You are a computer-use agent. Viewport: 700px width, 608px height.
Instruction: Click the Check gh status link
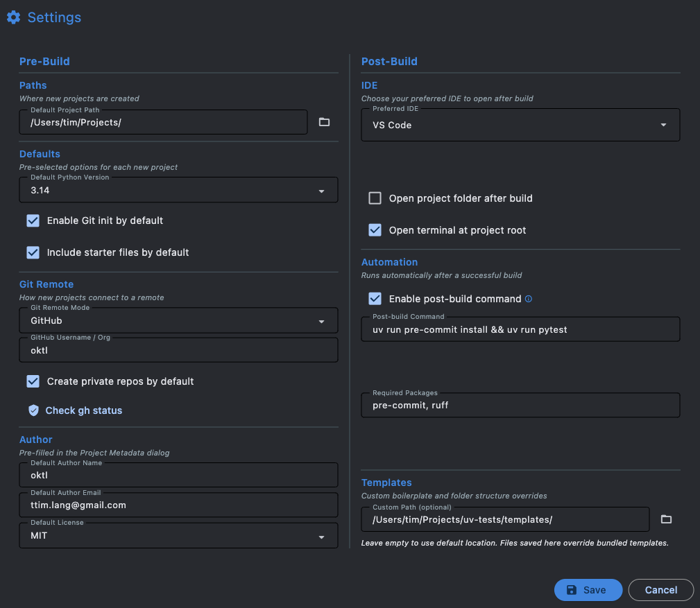(x=83, y=410)
